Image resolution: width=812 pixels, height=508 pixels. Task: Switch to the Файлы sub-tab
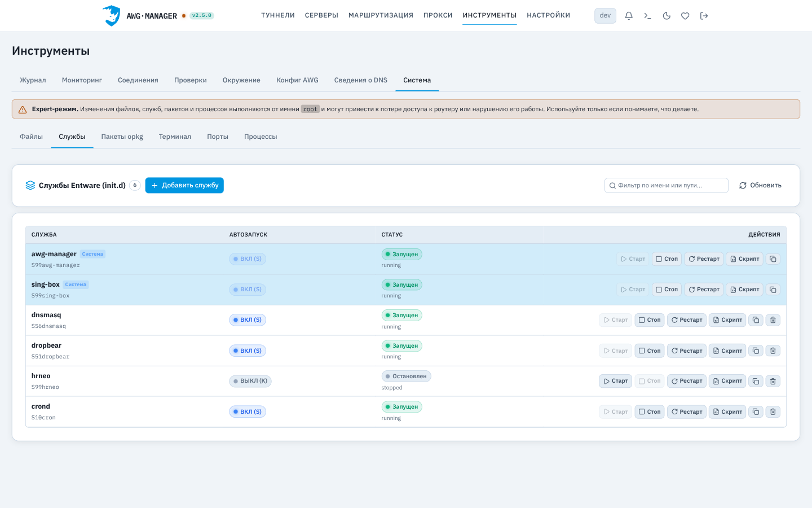click(x=31, y=137)
